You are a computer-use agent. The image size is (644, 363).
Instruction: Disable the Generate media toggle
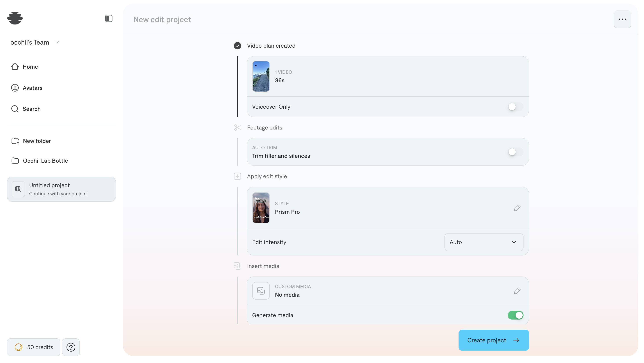pos(516,315)
